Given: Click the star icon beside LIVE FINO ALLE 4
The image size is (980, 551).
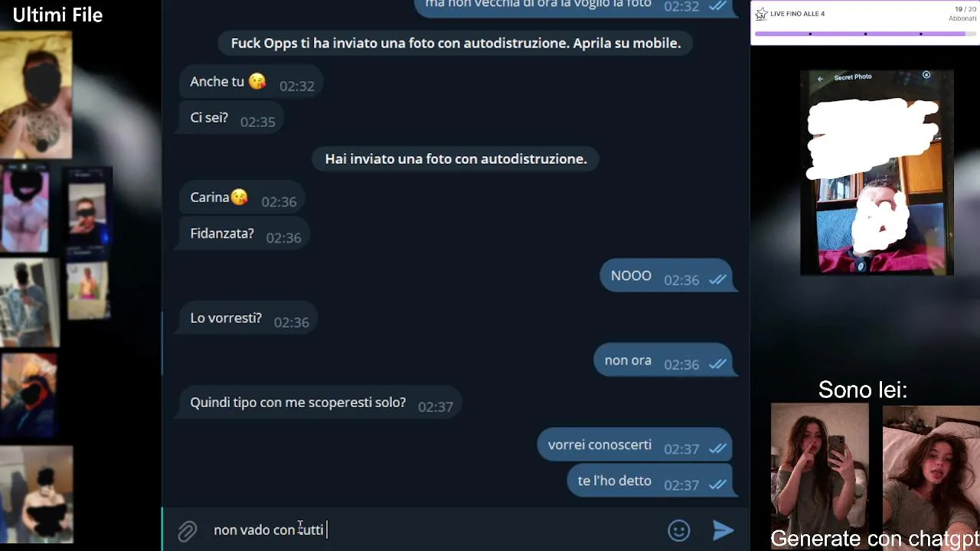Looking at the screenshot, I should 761,14.
